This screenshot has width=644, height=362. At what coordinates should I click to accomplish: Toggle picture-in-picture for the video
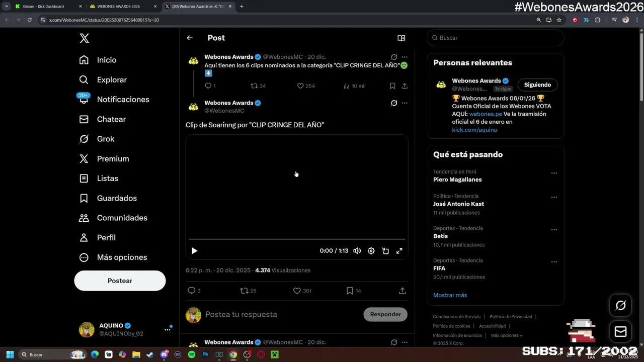coord(385,251)
